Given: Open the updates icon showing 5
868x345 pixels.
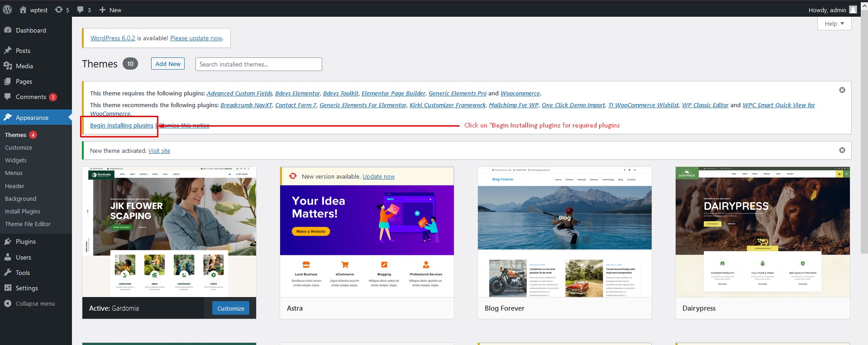Looking at the screenshot, I should point(59,9).
